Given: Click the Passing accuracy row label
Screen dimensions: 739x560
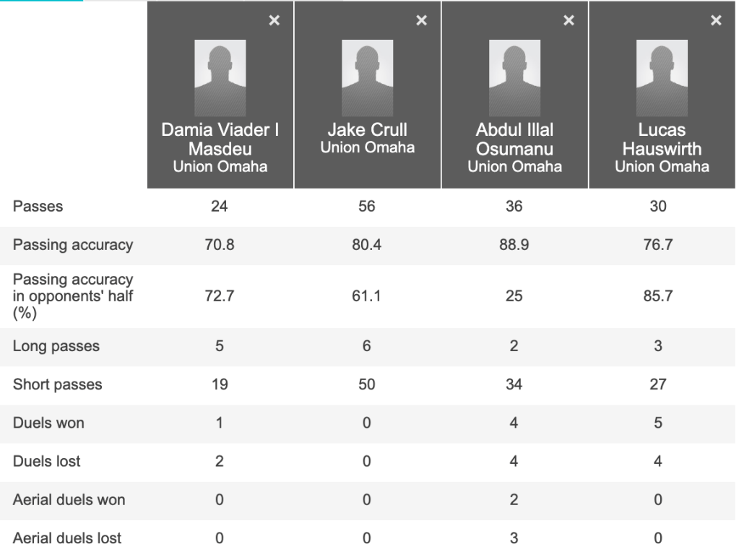Looking at the screenshot, I should [x=72, y=245].
